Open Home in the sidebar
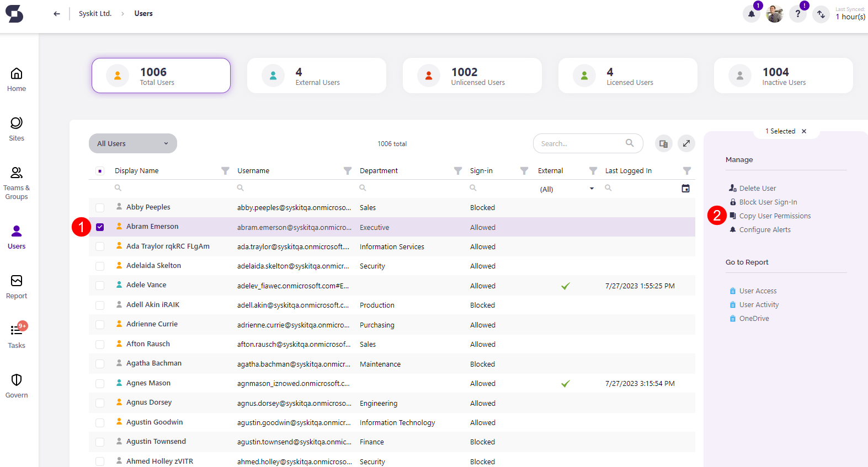This screenshot has width=868, height=467. [17, 79]
